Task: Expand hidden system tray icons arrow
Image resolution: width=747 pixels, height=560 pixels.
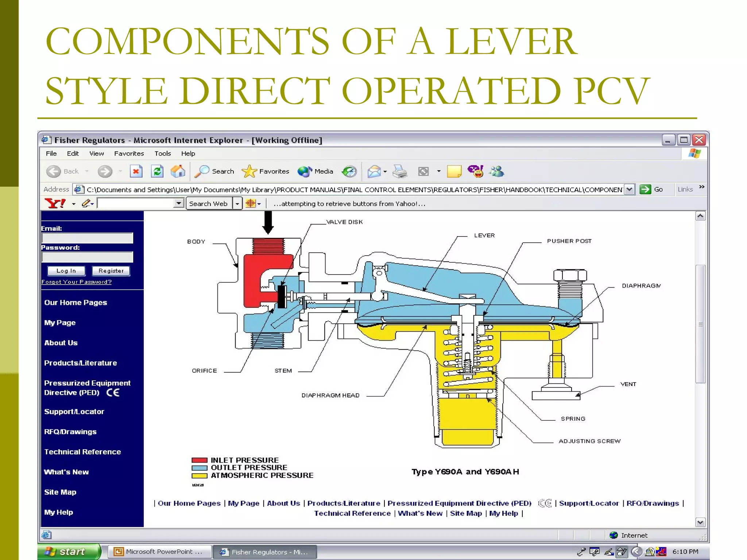Action: [x=636, y=552]
